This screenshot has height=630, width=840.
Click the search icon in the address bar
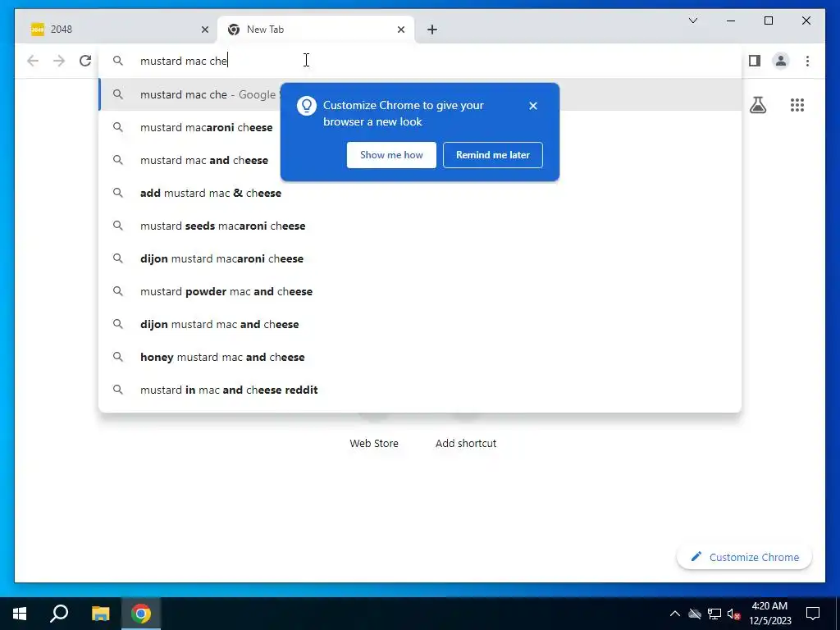point(118,61)
